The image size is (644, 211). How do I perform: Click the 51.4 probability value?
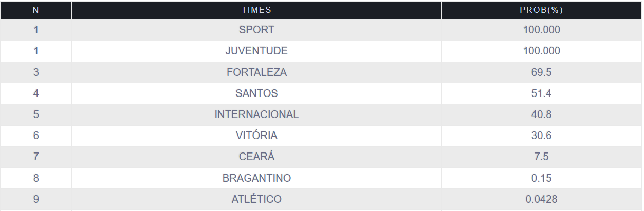541,93
